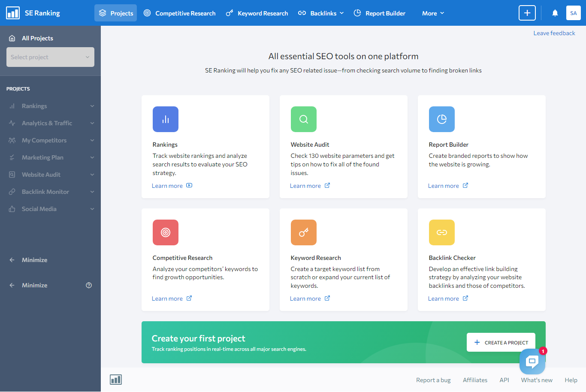Image resolution: width=586 pixels, height=392 pixels.
Task: Open Keyword Research in the top navigation
Action: (x=257, y=13)
